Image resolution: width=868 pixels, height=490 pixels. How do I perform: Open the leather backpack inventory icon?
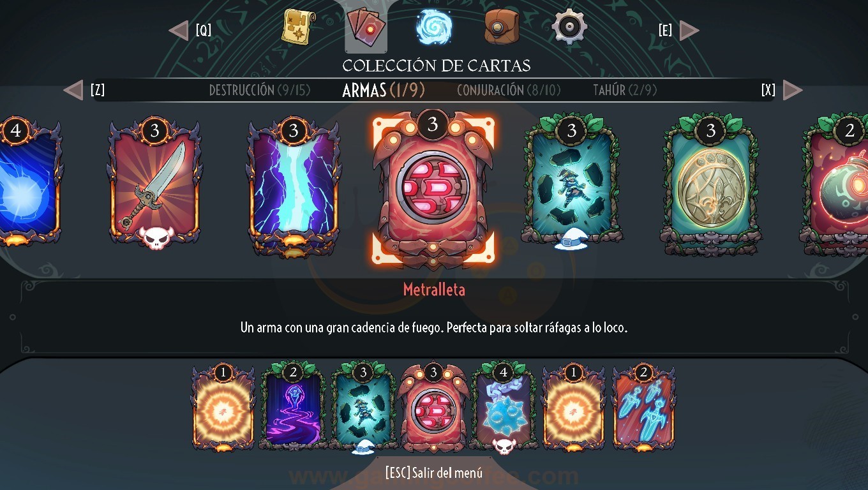[502, 27]
